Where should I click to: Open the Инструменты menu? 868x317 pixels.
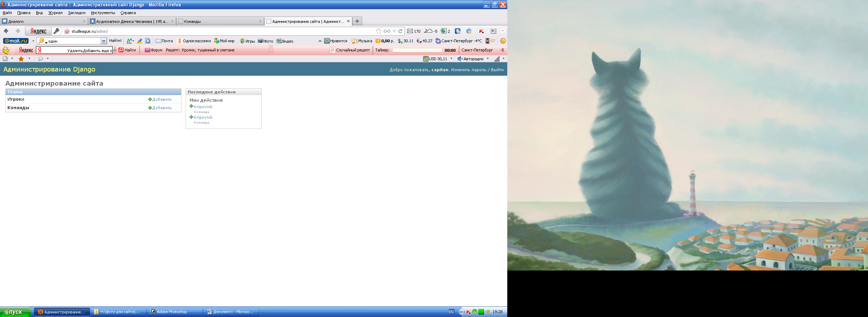coord(103,13)
